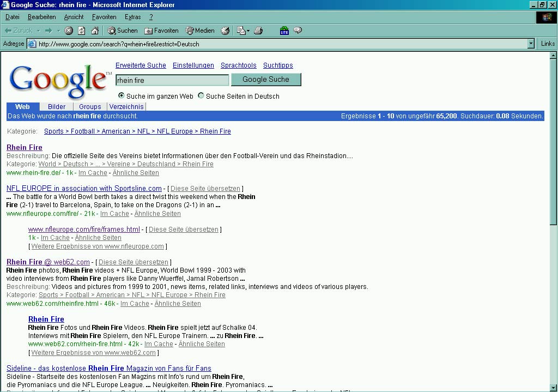This screenshot has height=392, width=558.
Task: Click the Windows logo throbber
Action: coord(546,17)
